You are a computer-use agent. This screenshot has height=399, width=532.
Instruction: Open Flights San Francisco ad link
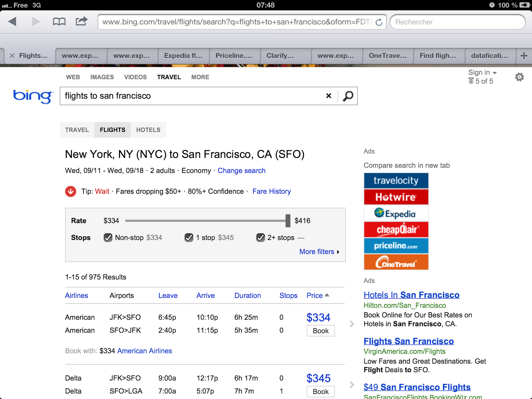(409, 341)
